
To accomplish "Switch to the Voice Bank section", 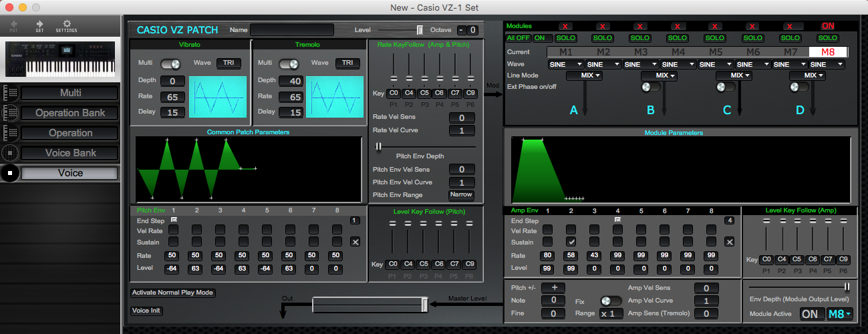I will [x=70, y=153].
